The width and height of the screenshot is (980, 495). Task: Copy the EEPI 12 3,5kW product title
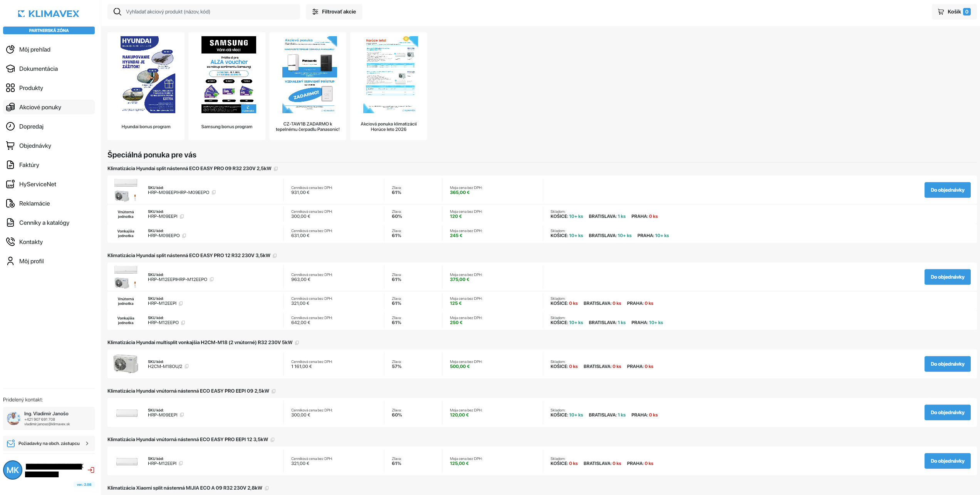tap(272, 440)
